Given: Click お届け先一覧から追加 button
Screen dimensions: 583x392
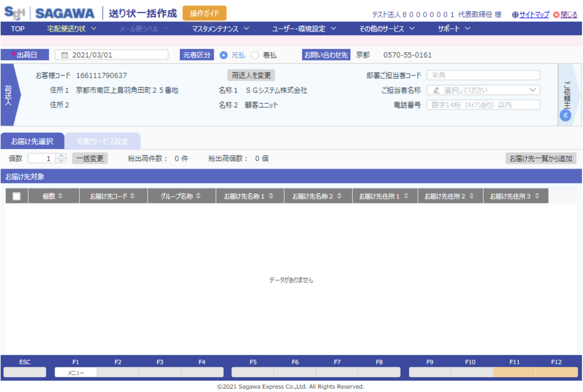Looking at the screenshot, I should tap(541, 158).
